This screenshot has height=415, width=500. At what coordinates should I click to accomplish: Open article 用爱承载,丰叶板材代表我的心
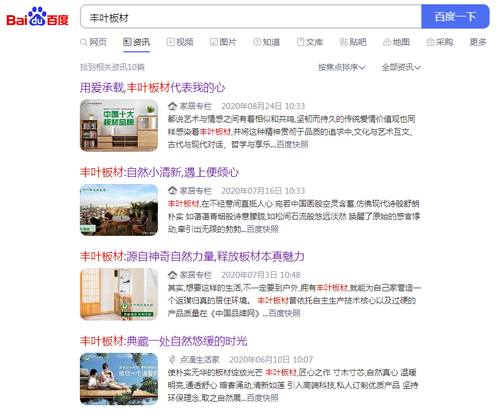(x=152, y=88)
